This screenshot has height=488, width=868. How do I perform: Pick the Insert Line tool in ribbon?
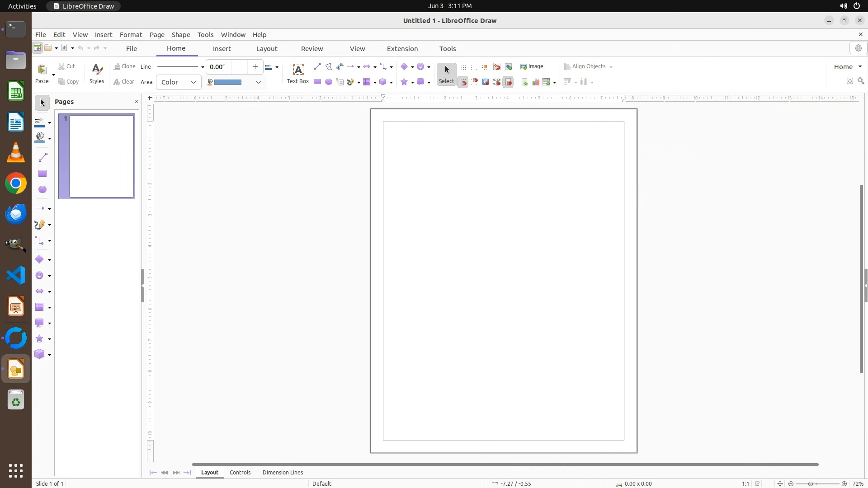pos(317,67)
